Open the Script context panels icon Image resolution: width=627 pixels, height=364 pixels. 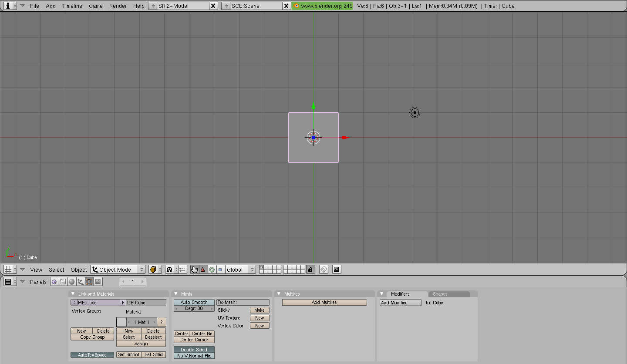[x=63, y=282]
